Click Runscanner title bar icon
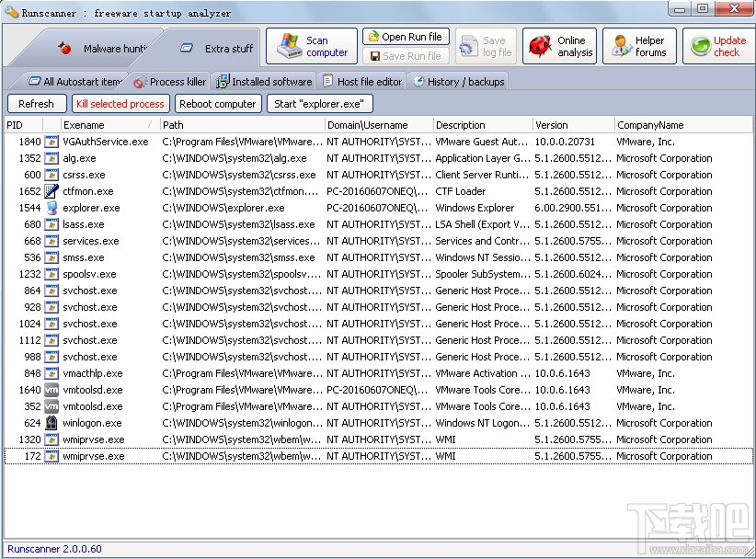 pos(12,11)
